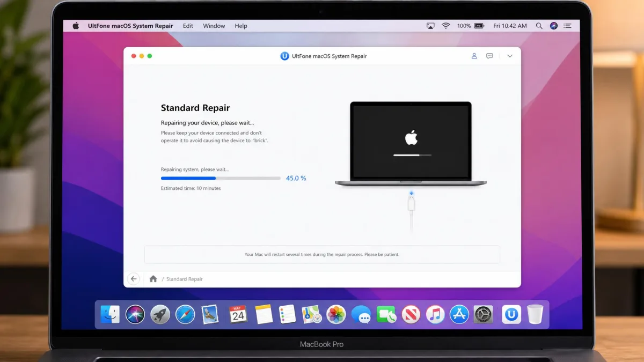Open the Help menu
644x362 pixels.
(241, 26)
